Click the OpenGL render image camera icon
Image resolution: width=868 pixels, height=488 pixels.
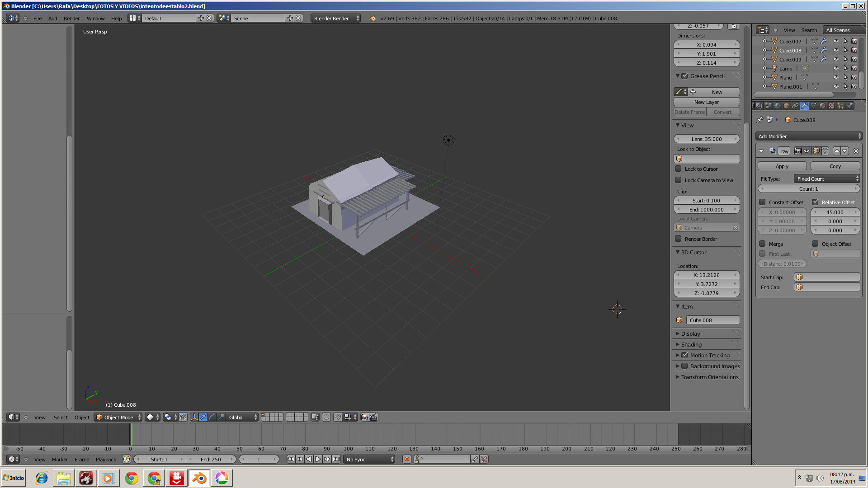pyautogui.click(x=364, y=417)
